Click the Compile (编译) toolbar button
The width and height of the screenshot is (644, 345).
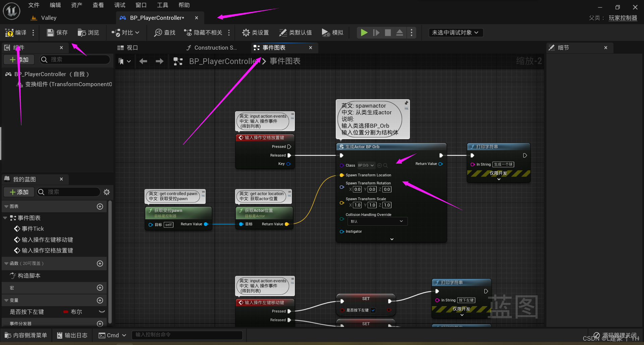tap(16, 33)
